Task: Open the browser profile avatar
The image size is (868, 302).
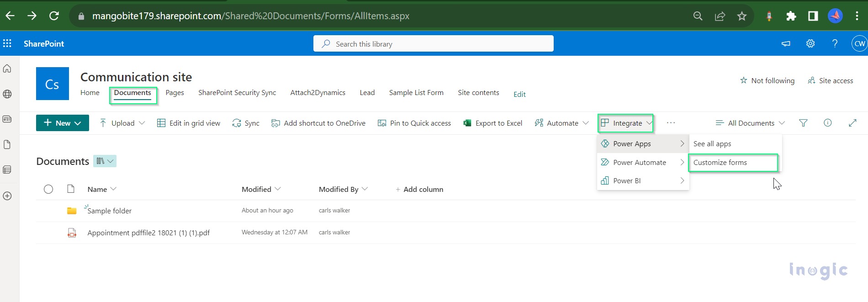Action: [x=835, y=16]
